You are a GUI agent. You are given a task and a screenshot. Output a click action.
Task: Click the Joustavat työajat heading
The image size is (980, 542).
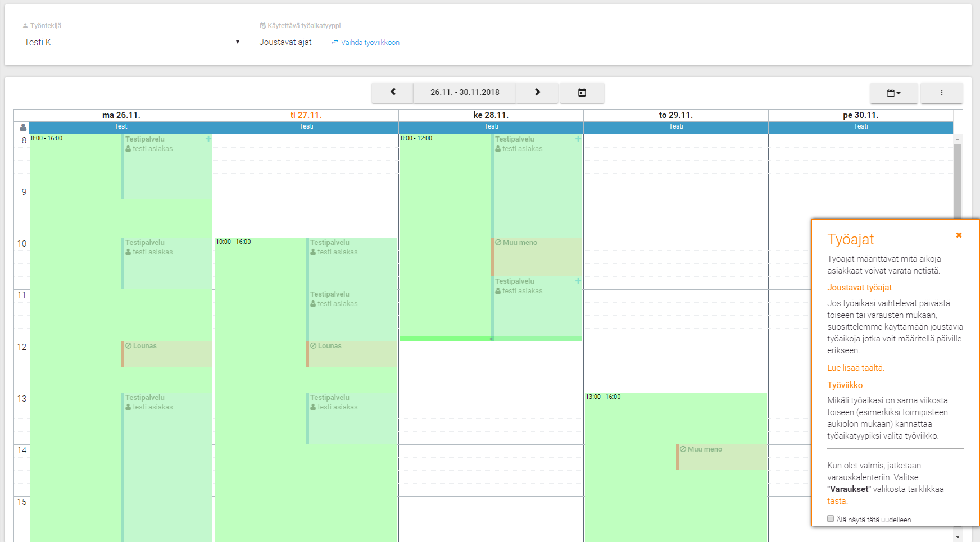(860, 288)
